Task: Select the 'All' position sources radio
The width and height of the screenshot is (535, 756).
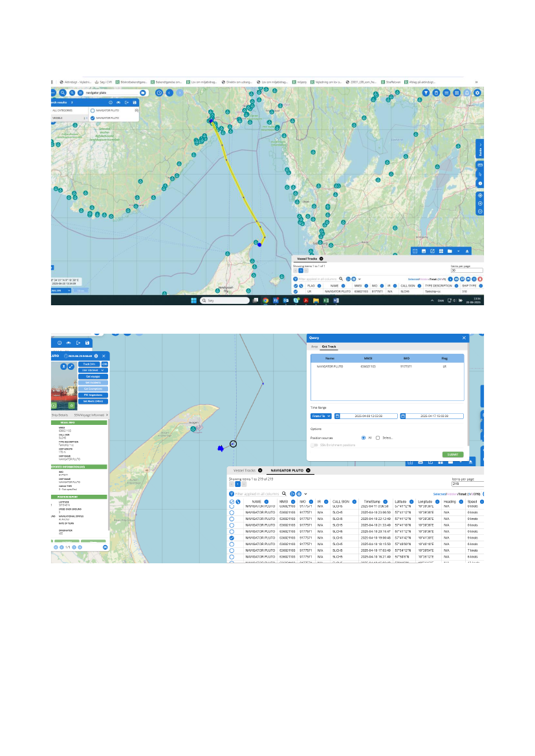Action: tap(364, 438)
